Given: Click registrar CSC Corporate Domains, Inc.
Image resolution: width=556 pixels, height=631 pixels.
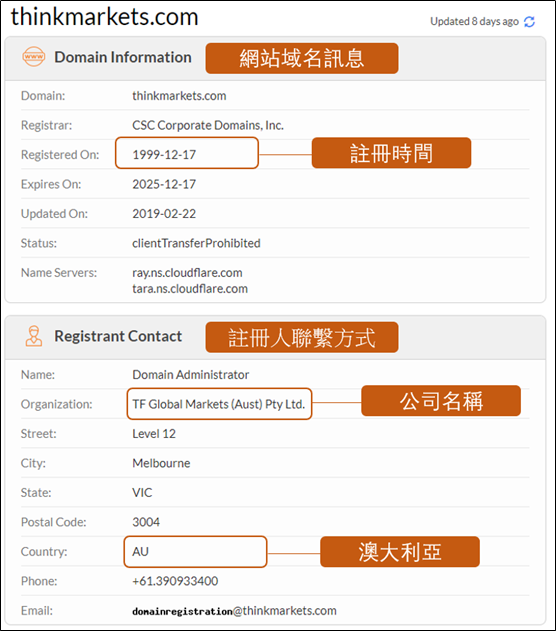Looking at the screenshot, I should (208, 125).
